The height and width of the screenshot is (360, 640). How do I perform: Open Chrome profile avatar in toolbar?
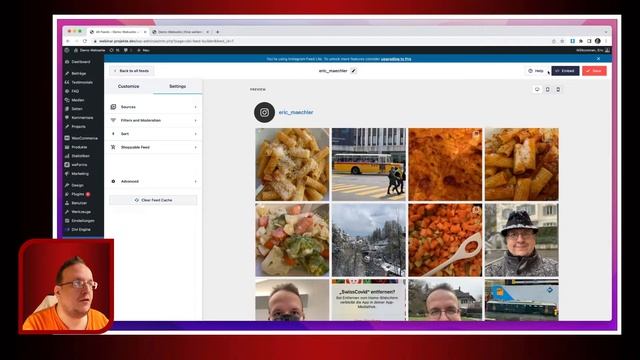coord(598,41)
